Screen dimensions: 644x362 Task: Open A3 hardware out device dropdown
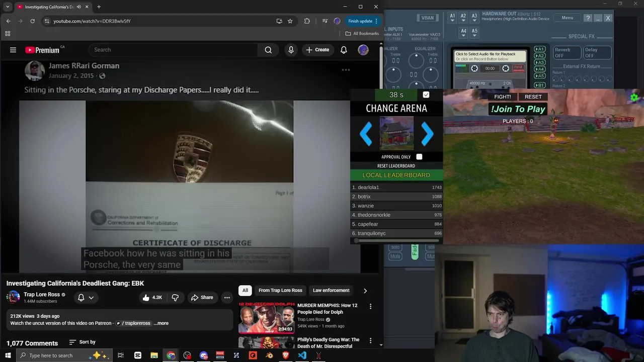click(x=474, y=18)
